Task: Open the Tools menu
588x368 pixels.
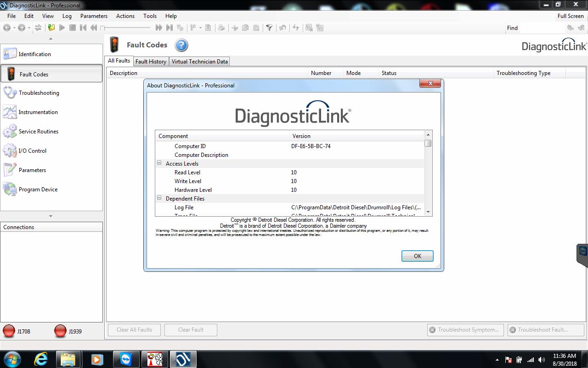Action: point(150,16)
